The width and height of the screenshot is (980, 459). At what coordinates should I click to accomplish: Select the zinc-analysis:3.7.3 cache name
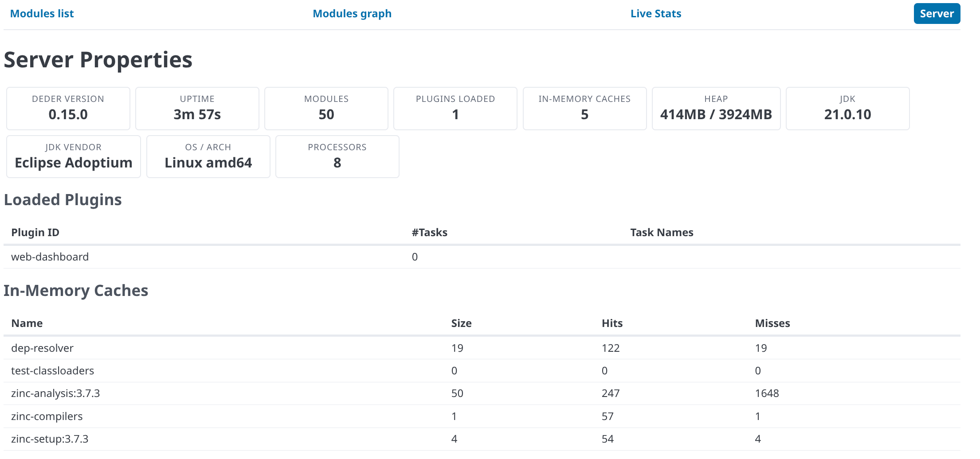click(55, 393)
